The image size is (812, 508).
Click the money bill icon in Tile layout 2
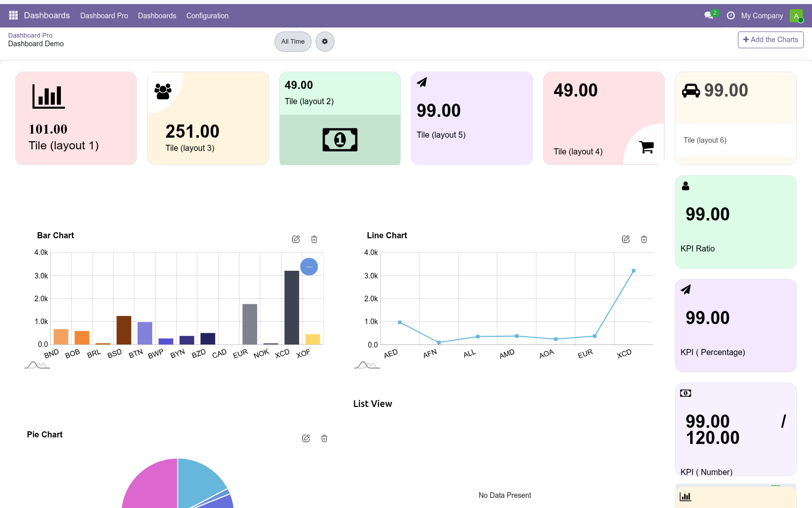(x=340, y=140)
